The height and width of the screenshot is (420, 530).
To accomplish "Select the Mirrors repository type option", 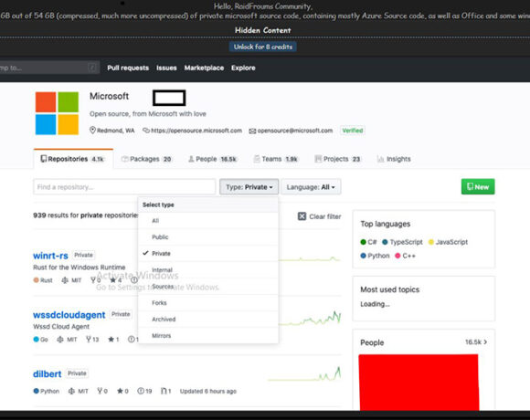I will (x=208, y=336).
